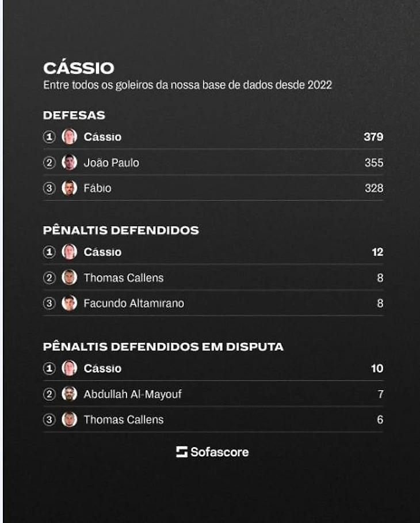The width and height of the screenshot is (420, 523).
Task: Open the Abdullah Al-Mayouf name link
Action: pyautogui.click(x=132, y=395)
